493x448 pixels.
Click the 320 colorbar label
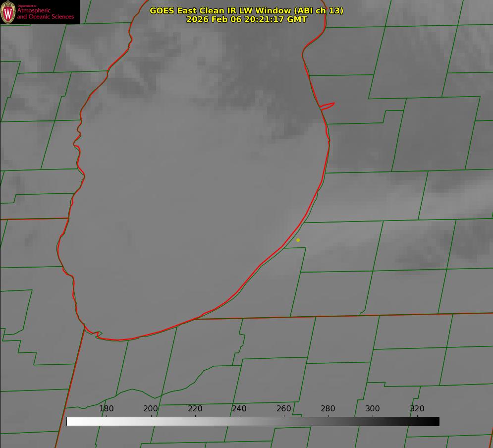[x=417, y=408]
